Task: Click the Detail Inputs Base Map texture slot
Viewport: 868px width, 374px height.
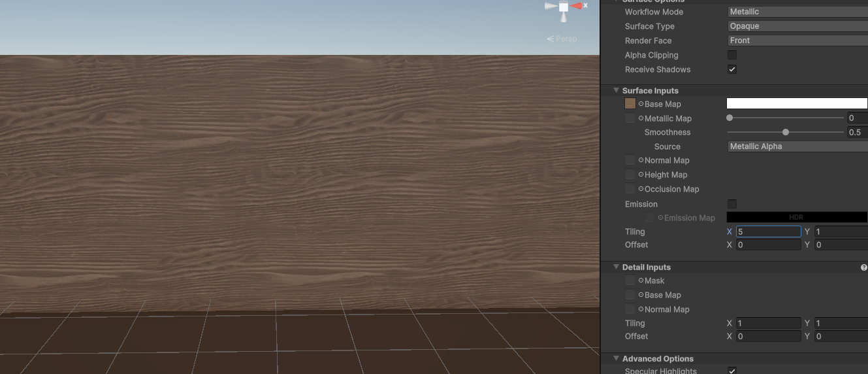Action: pos(630,295)
